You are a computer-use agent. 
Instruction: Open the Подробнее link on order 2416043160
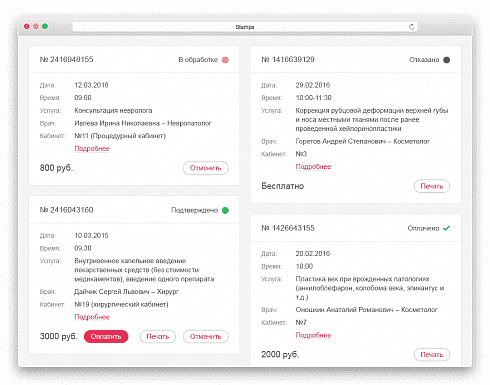pos(92,317)
